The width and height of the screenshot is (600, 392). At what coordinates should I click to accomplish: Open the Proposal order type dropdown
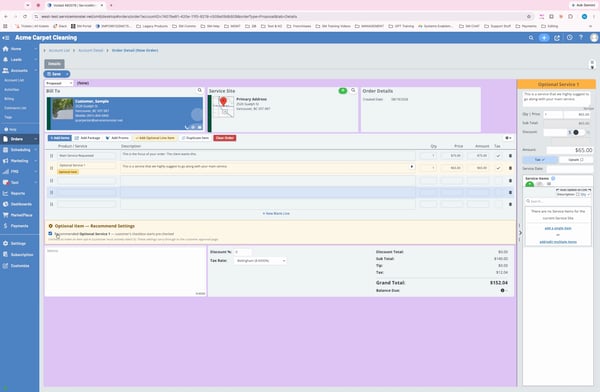click(x=59, y=83)
